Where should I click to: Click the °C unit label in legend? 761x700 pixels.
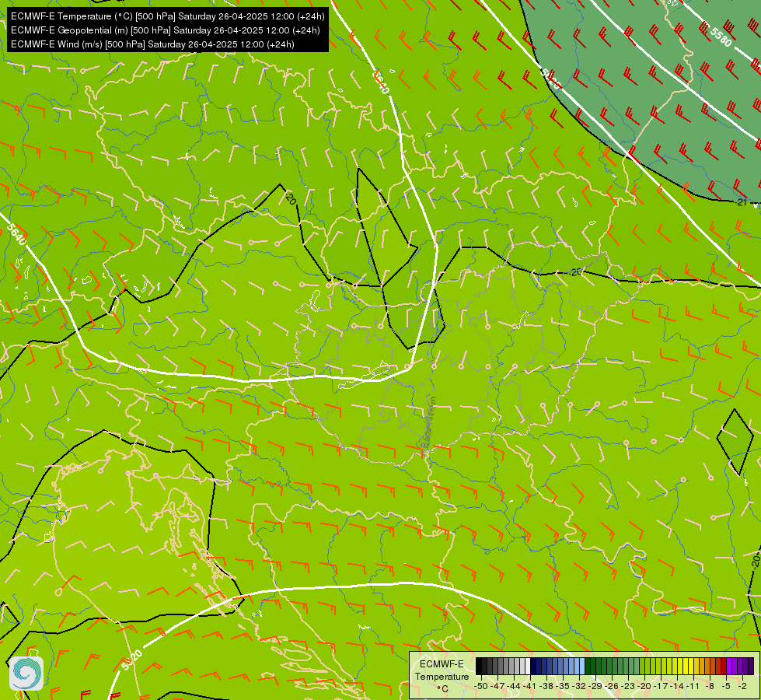pos(442,689)
